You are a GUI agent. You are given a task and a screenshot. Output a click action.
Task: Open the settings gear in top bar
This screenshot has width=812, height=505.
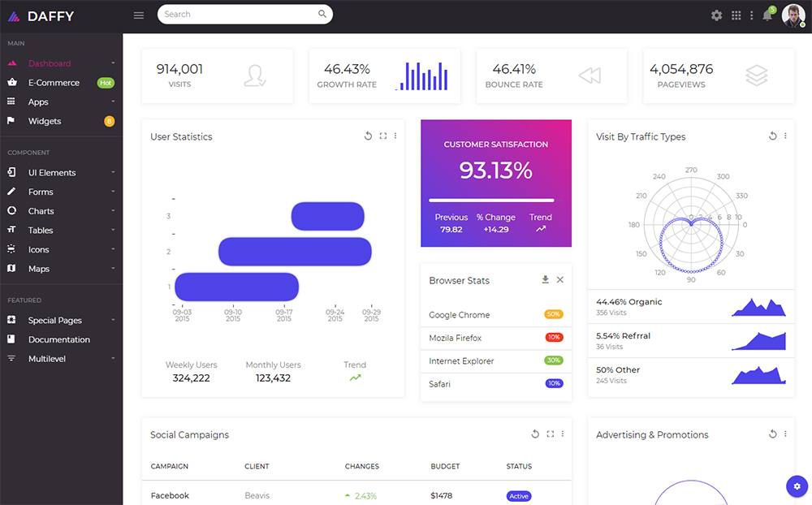pos(716,15)
